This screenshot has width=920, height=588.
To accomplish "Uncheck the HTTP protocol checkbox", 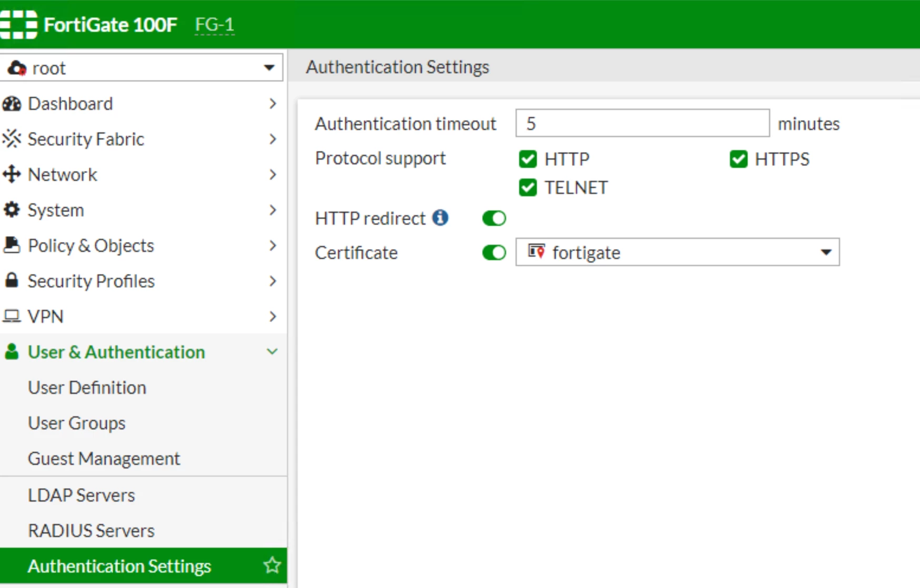I will [x=528, y=159].
